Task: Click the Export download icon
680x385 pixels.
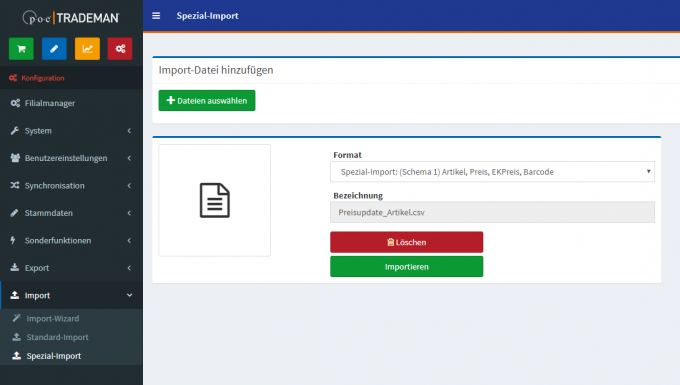Action: (15, 268)
